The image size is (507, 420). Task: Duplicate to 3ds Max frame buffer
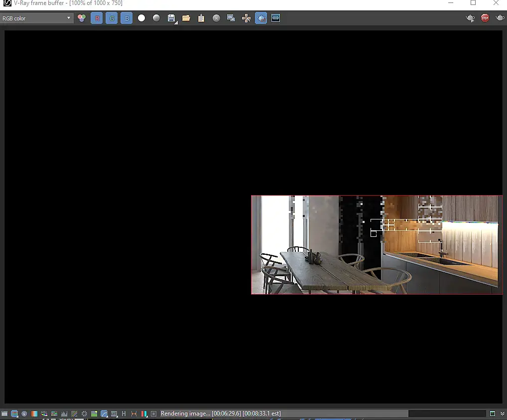231,18
